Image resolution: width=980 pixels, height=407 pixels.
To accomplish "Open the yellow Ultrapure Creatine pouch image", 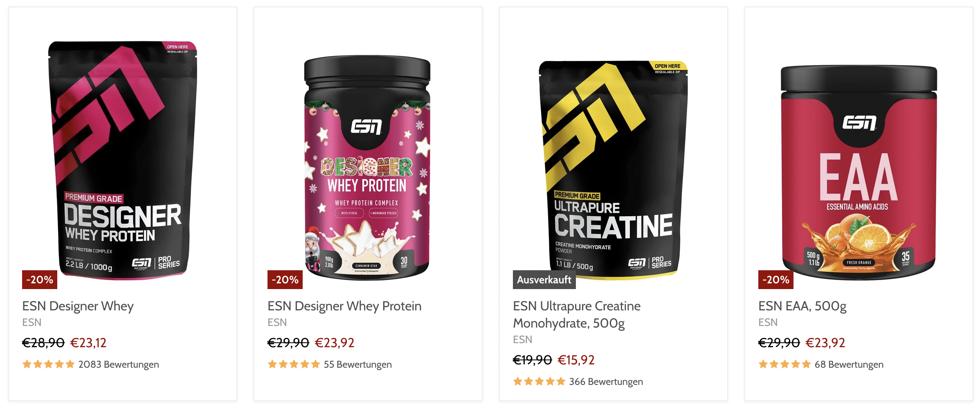I will pos(613,170).
